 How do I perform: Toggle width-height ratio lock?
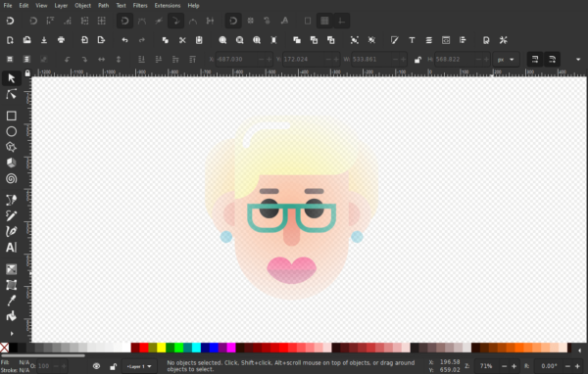pyautogui.click(x=417, y=60)
